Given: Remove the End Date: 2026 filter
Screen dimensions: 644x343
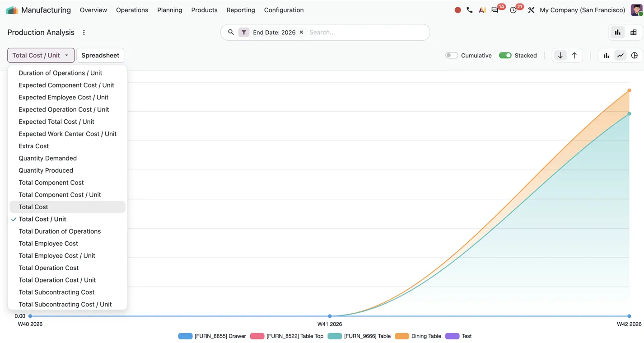Looking at the screenshot, I should (x=301, y=33).
